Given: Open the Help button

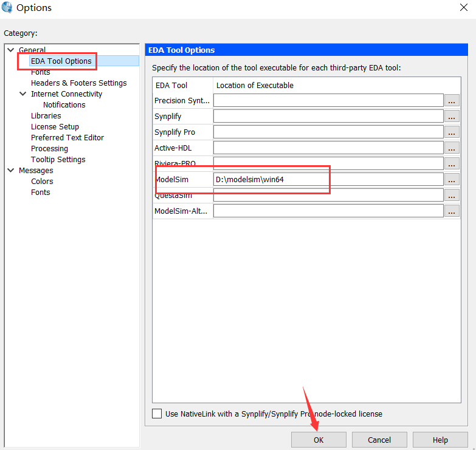Looking at the screenshot, I should [440, 440].
